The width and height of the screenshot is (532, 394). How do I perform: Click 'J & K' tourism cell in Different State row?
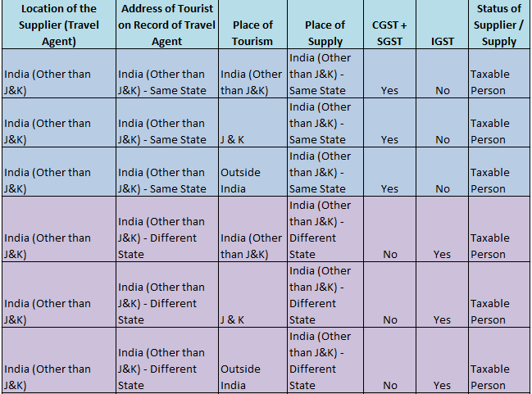pos(233,319)
